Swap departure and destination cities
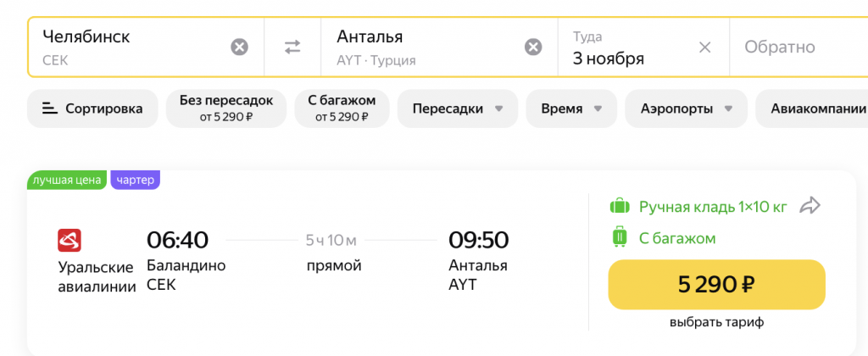Screen dimensions: 868x356 292,47
